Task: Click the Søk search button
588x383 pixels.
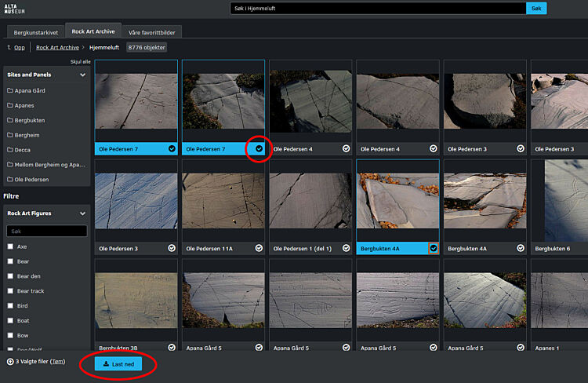Action: click(536, 9)
